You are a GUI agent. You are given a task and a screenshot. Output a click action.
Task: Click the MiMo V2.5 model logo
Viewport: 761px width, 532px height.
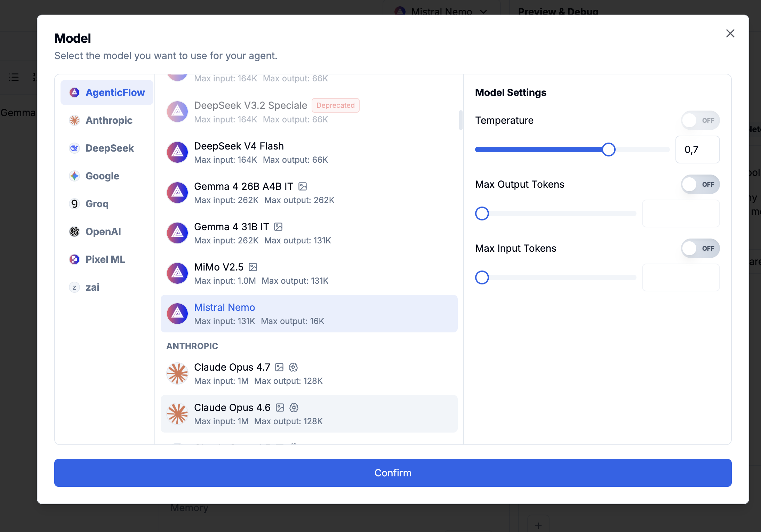click(x=177, y=273)
